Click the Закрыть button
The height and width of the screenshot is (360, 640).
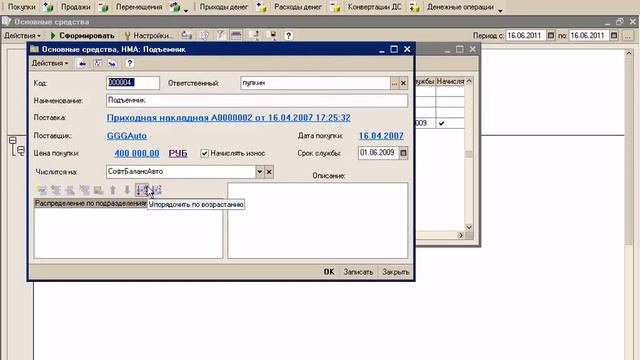point(396,272)
